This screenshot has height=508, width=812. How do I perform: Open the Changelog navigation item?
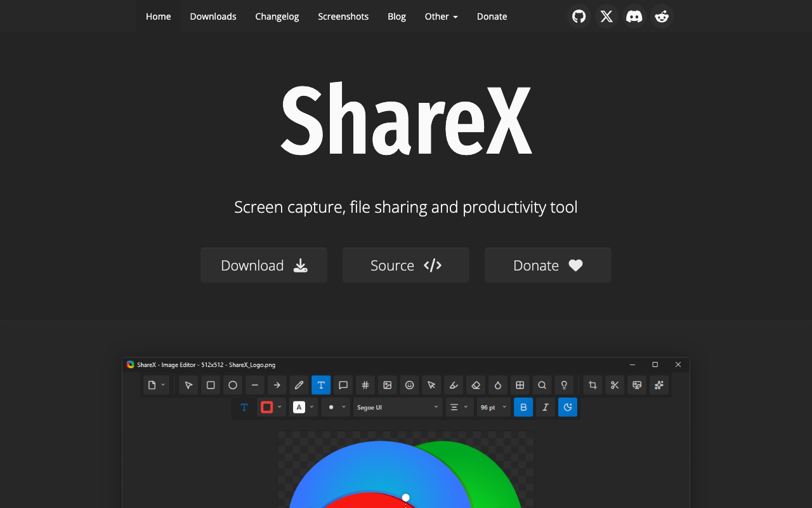click(x=277, y=17)
